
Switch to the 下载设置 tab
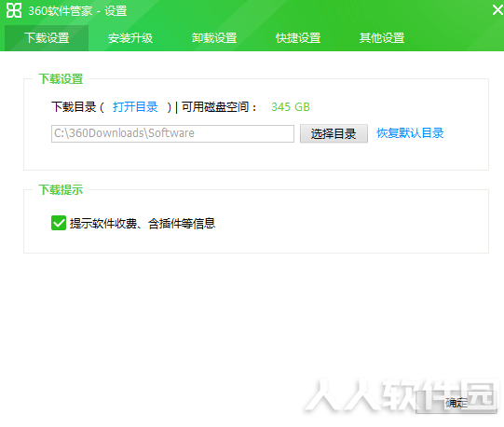click(x=47, y=38)
